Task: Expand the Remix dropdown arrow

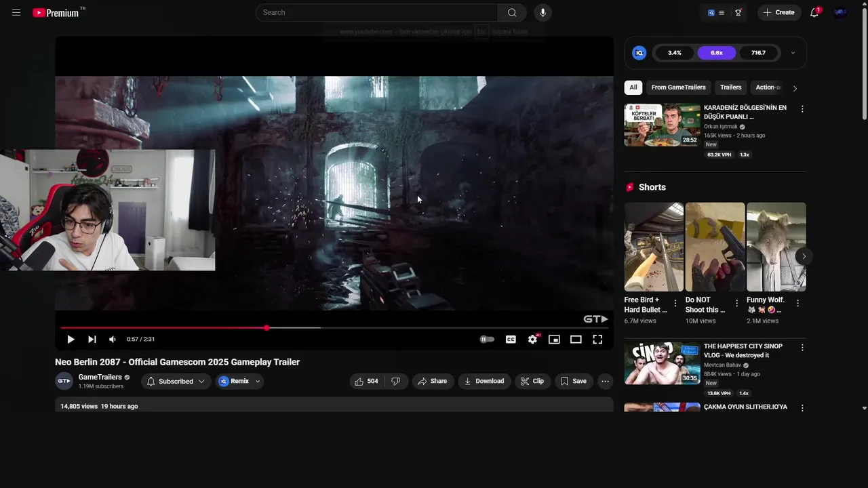Action: (258, 381)
